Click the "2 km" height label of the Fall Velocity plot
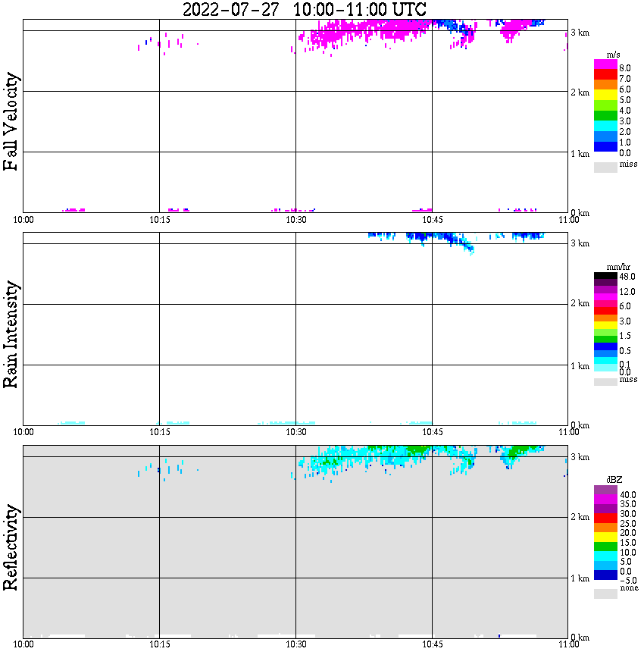This screenshot has height=658, width=644. [580, 92]
